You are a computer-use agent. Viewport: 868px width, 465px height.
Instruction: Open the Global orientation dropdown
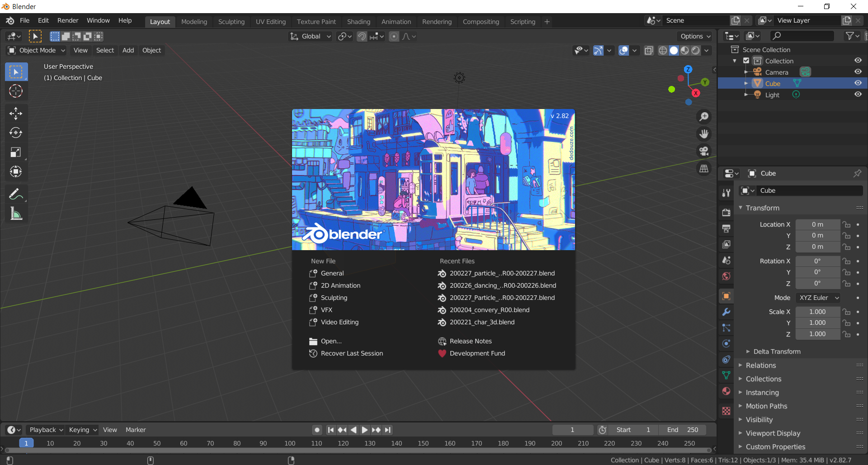pyautogui.click(x=311, y=36)
